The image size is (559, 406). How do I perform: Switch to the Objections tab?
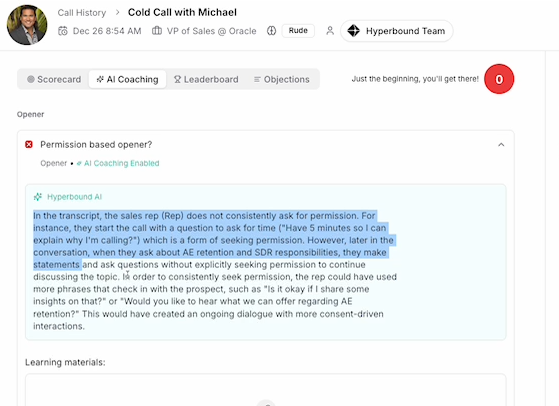coord(282,79)
